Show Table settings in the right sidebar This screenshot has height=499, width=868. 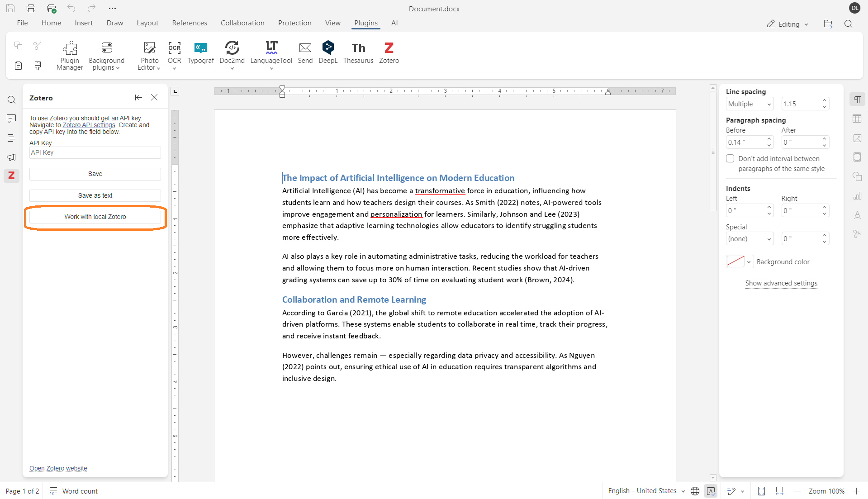858,119
